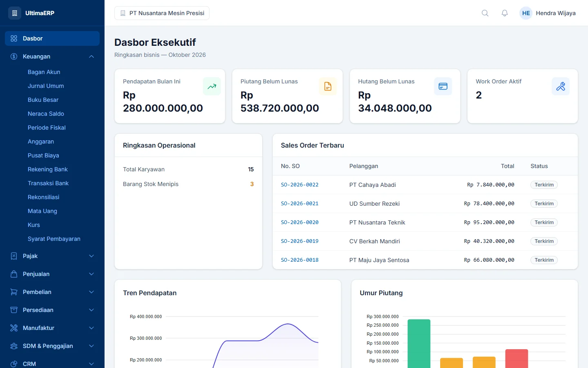Viewport: 588px width, 368px height.
Task: Click the green bar in Umur Piutang chart
Action: 419,343
